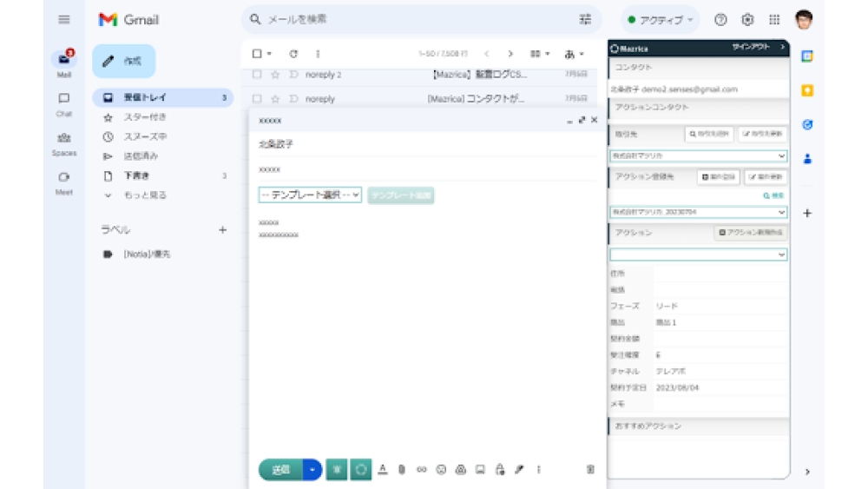Insert a link in the email
This screenshot has height=489, width=868.
[422, 470]
